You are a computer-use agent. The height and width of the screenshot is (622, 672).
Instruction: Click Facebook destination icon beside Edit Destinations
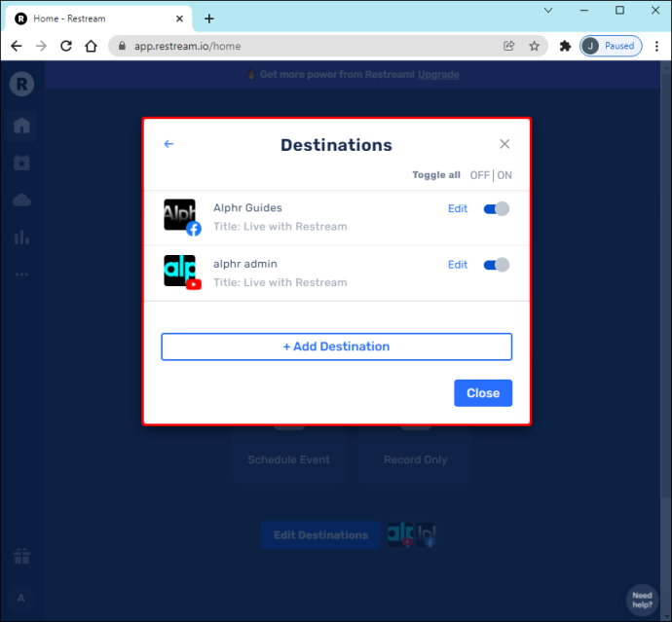click(426, 535)
